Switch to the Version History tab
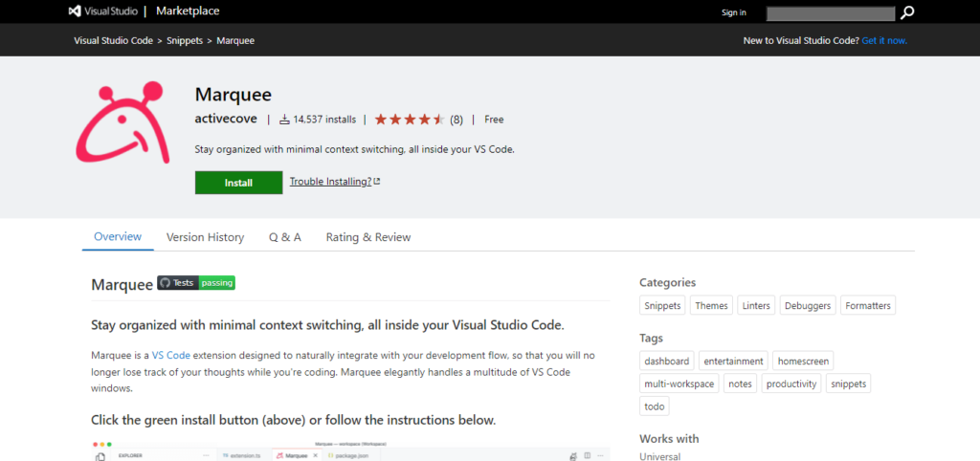 point(205,237)
